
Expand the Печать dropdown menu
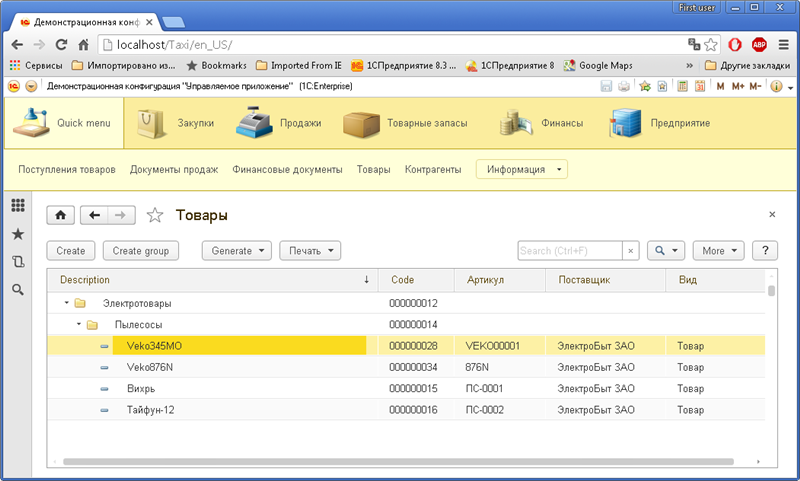click(x=310, y=250)
